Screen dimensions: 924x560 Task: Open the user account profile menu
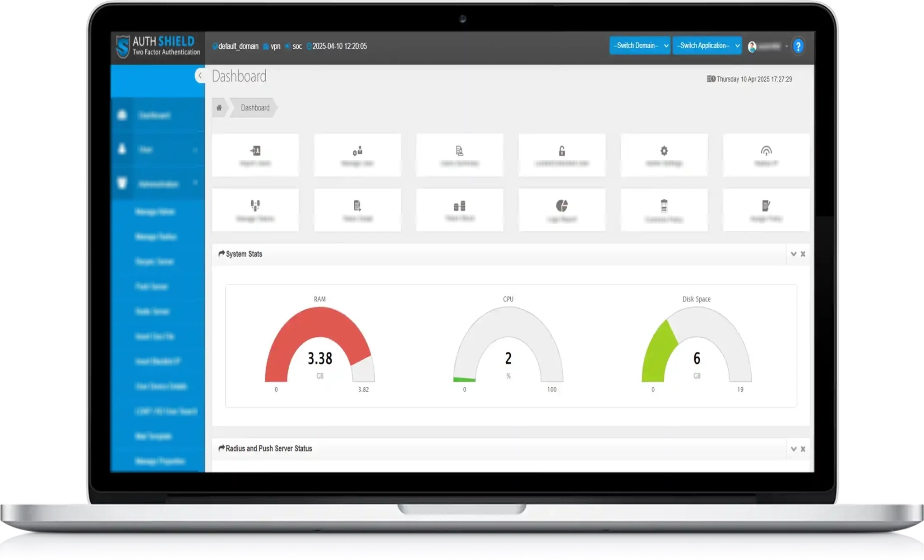pos(767,46)
